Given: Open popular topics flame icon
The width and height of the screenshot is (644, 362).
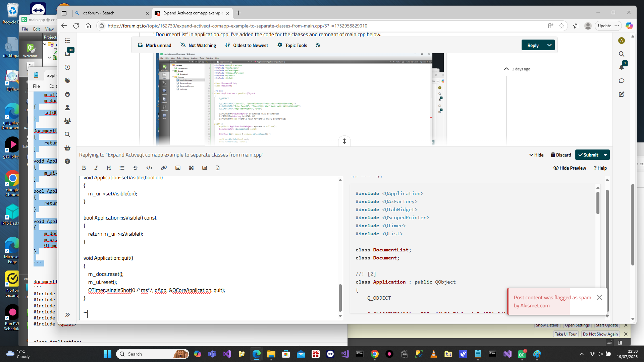Looking at the screenshot, I should pos(67,94).
